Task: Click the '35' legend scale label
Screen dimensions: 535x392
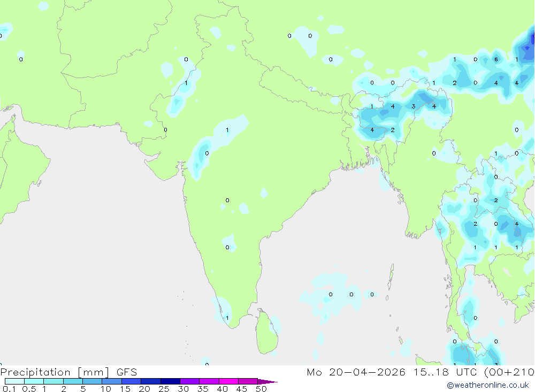Action: click(203, 389)
